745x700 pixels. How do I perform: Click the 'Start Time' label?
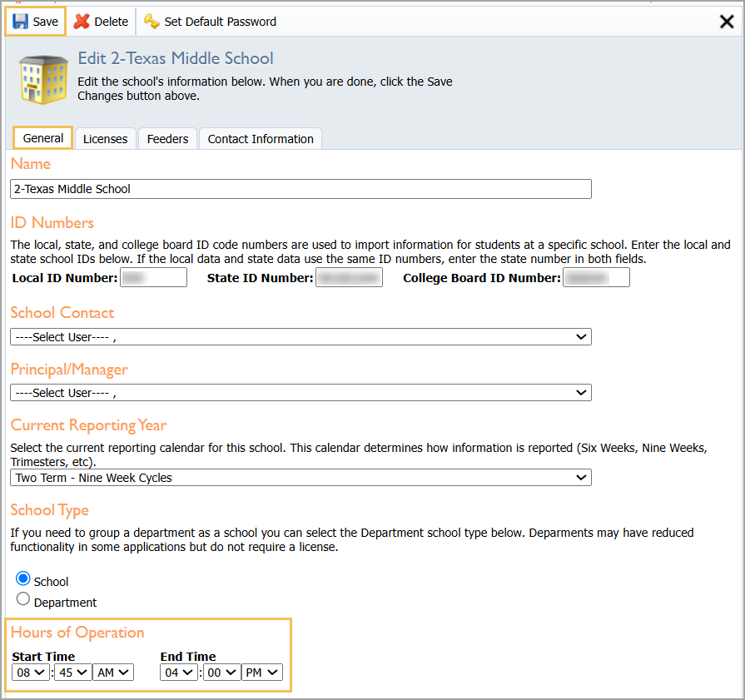(43, 656)
